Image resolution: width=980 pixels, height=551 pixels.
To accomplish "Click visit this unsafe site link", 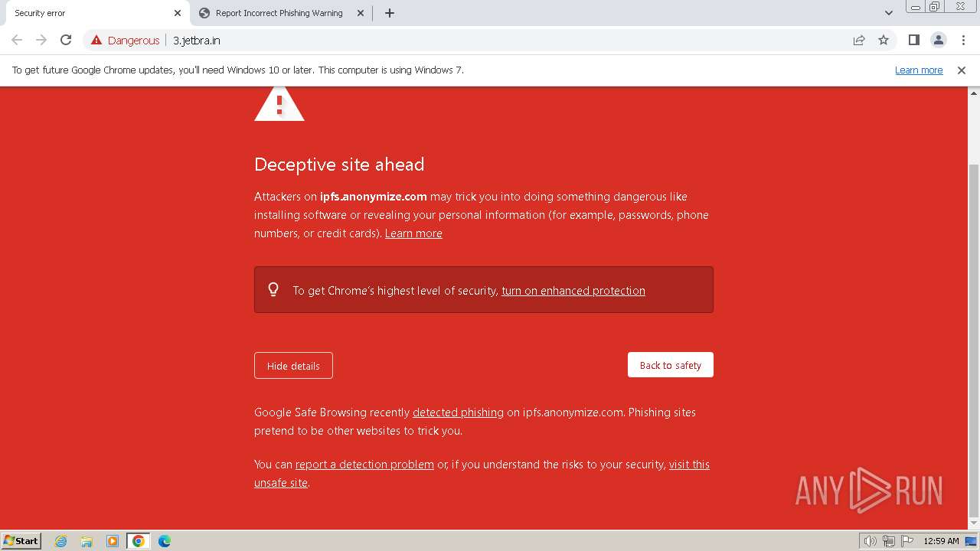I will [x=689, y=465].
